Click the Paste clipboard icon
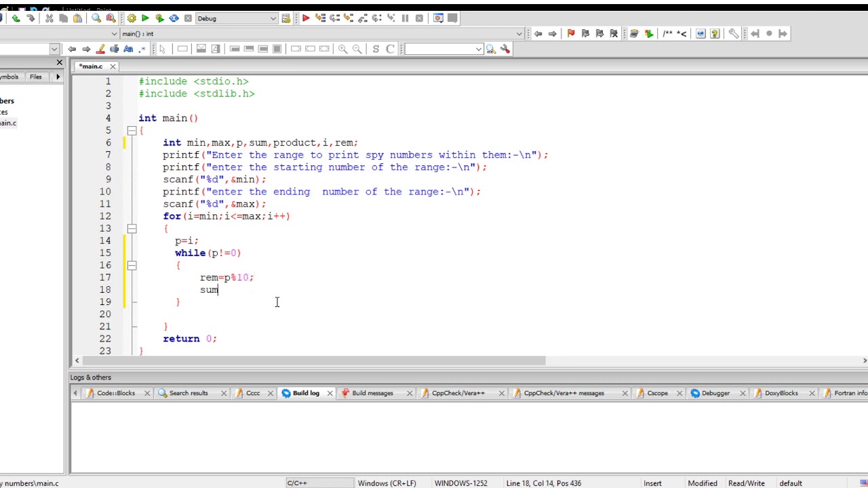The height and width of the screenshot is (488, 868). point(77,18)
